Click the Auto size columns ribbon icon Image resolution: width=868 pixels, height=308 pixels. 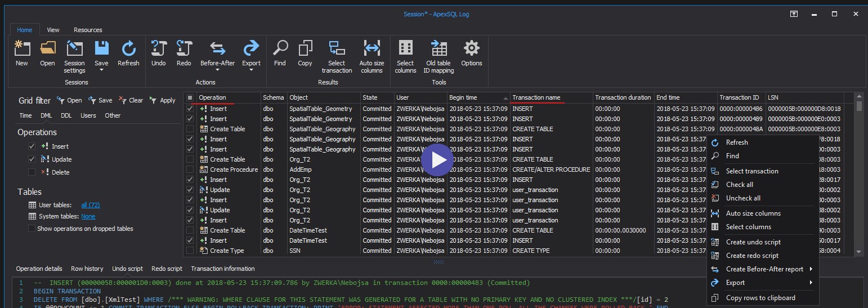pyautogui.click(x=372, y=49)
